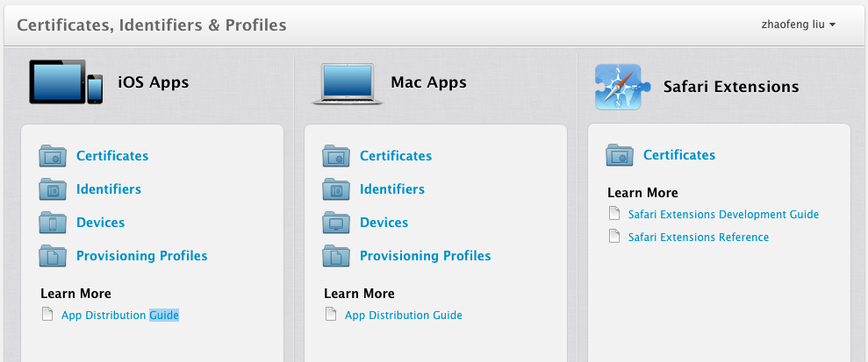The image size is (868, 362).
Task: Click the Safari Extensions Reference document icon
Action: 613,236
